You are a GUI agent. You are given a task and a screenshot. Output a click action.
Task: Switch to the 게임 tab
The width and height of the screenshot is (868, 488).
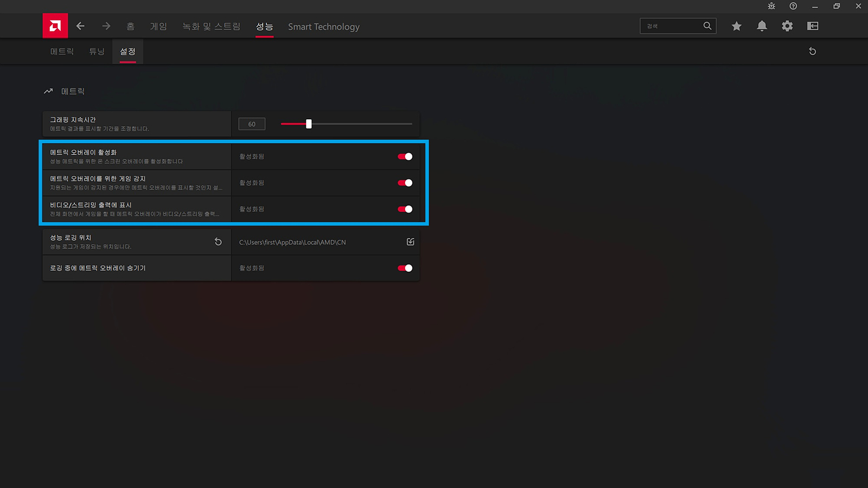(158, 27)
